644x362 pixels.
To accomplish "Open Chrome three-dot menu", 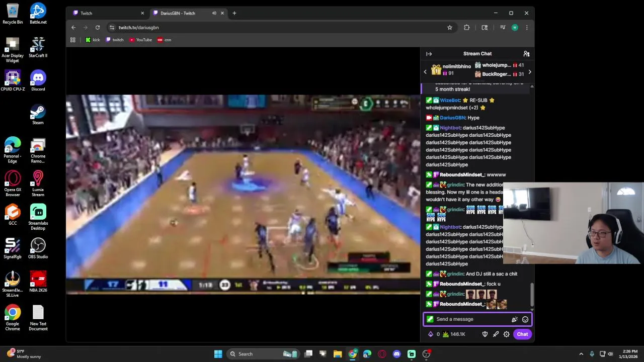I will pyautogui.click(x=527, y=28).
